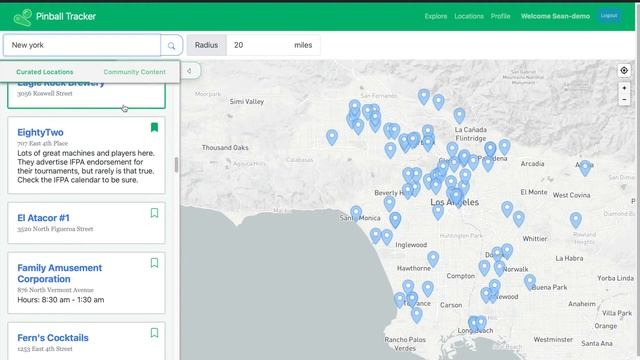Toggle bookmark for El Atacor #1
The image size is (640, 360).
[154, 213]
